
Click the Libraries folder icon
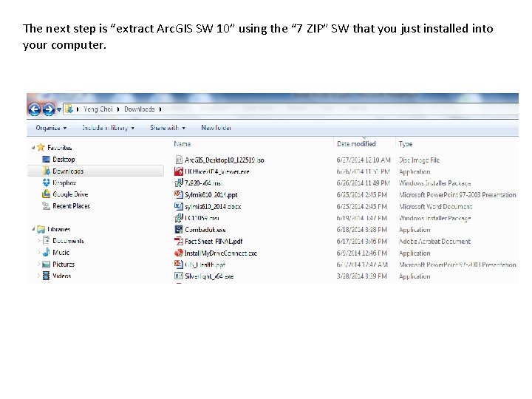click(x=41, y=229)
